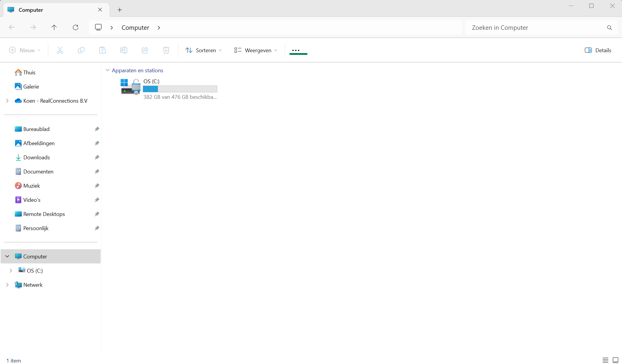Open the OS (C:) drive icon
Viewport: 622px width, 364px height.
pos(130,87)
